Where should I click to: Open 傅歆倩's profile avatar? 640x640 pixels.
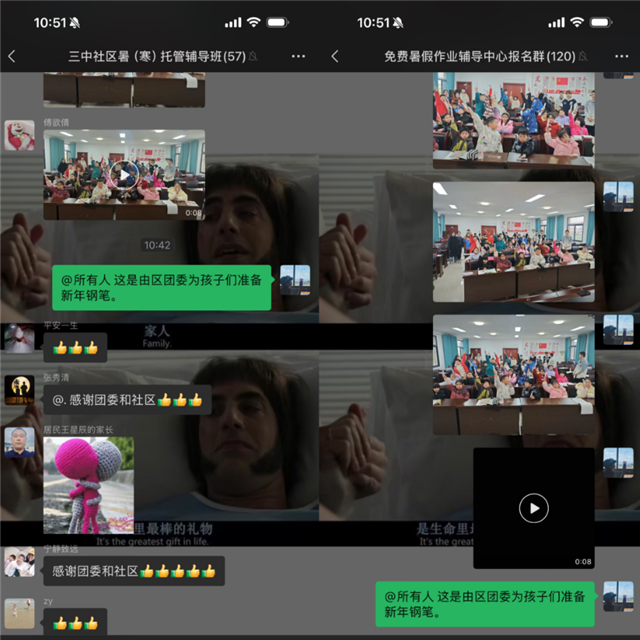click(x=19, y=135)
